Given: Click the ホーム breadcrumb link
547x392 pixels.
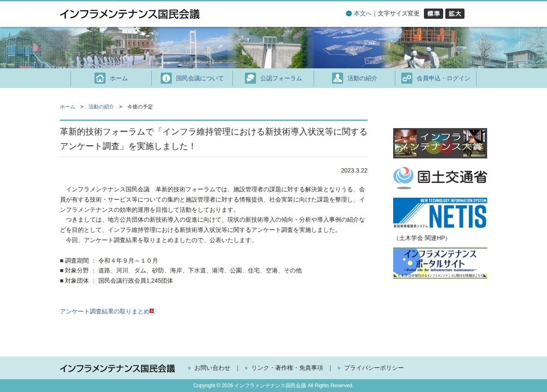Looking at the screenshot, I should tap(68, 107).
